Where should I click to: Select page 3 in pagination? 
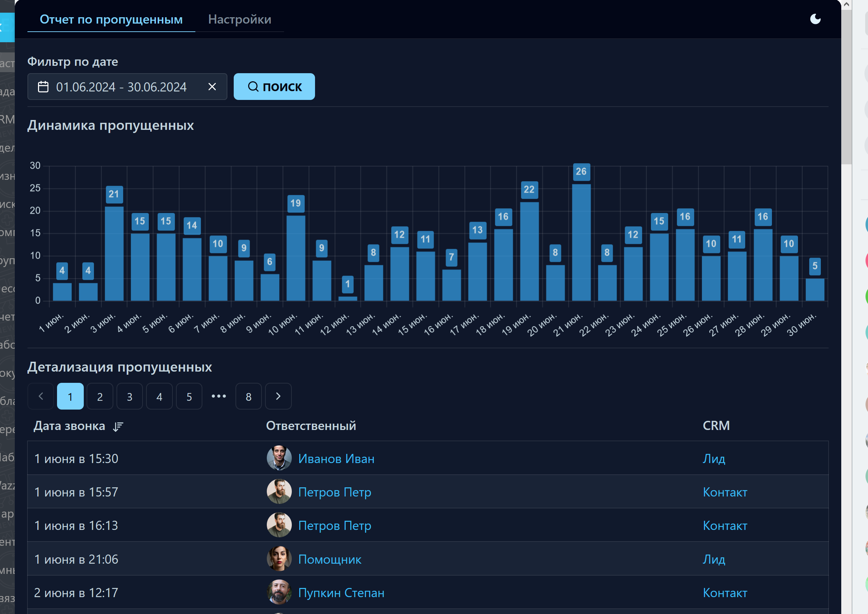(130, 396)
